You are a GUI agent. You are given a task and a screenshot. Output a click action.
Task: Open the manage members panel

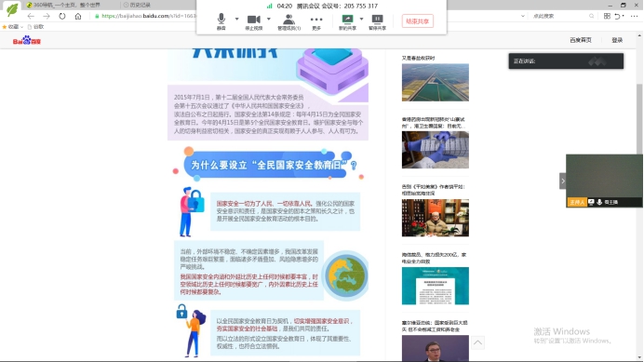pos(288,21)
